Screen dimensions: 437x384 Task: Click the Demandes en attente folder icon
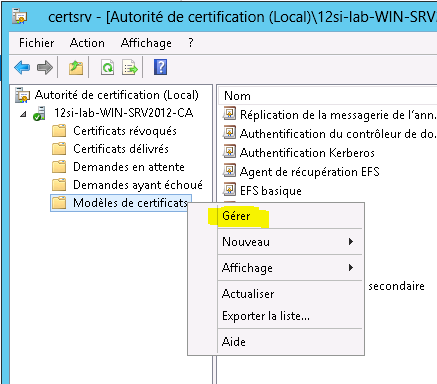coord(59,167)
